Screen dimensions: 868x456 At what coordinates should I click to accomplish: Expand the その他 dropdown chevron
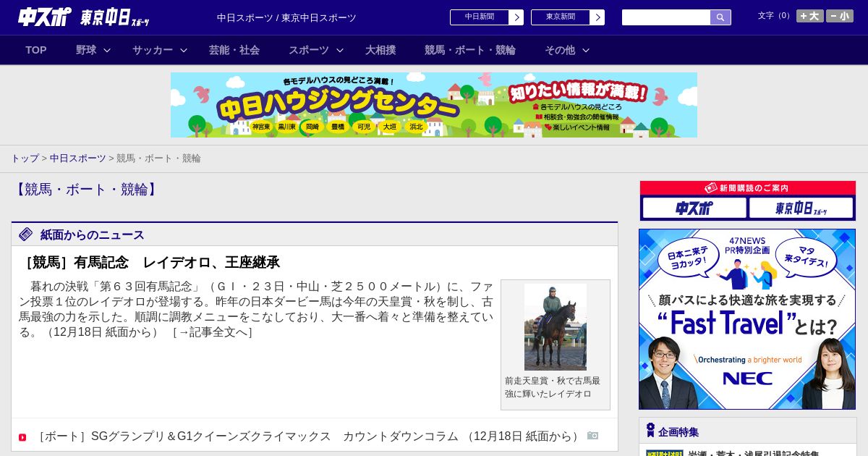point(586,50)
